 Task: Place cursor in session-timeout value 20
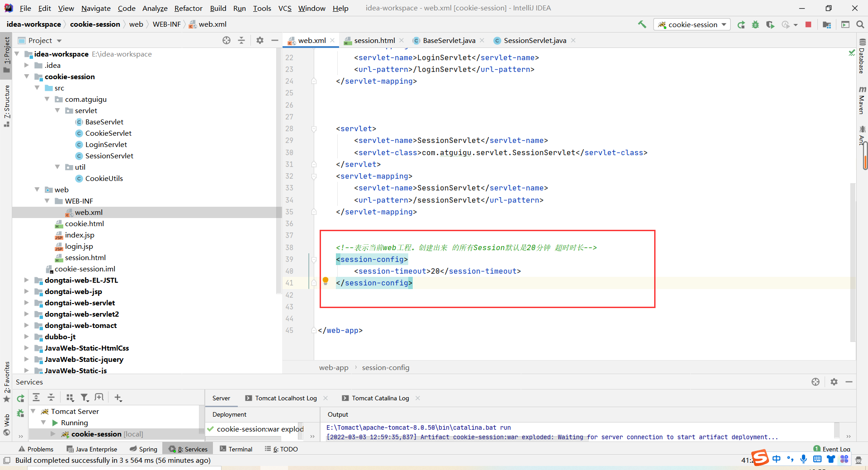pyautogui.click(x=435, y=271)
